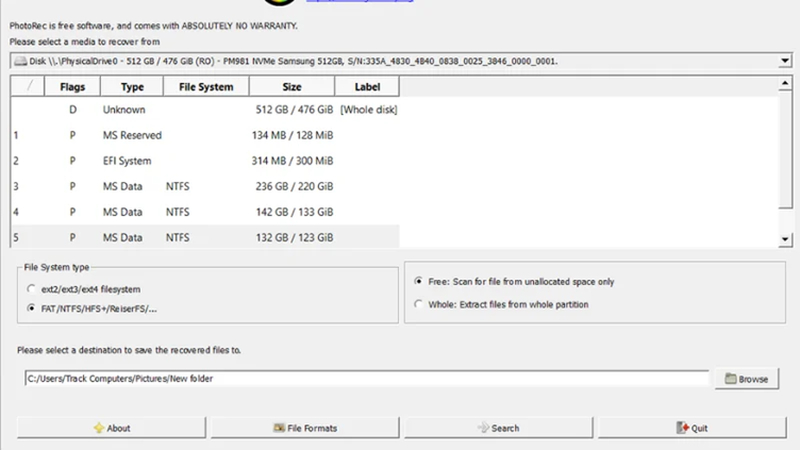Select the Unknown [Whole disk] row
Screen dimensions: 800x450
click(x=205, y=110)
